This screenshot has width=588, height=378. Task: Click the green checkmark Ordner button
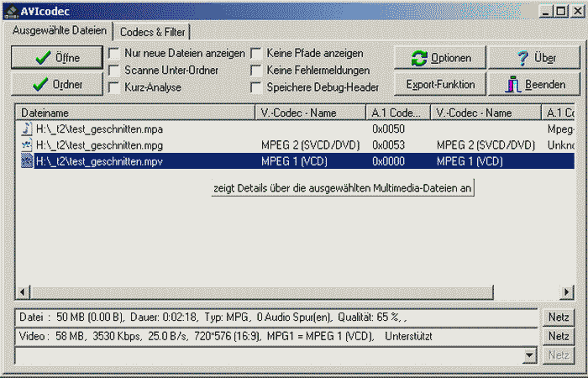coord(56,84)
